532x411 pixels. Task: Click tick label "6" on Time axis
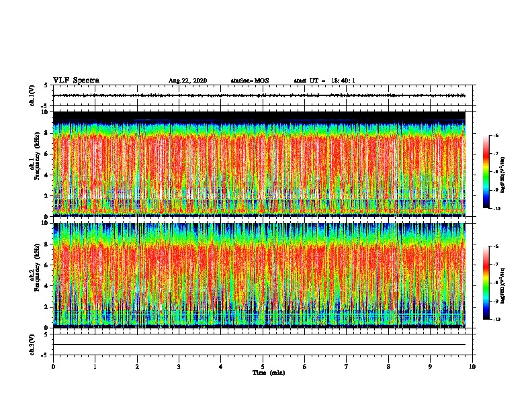305,367
